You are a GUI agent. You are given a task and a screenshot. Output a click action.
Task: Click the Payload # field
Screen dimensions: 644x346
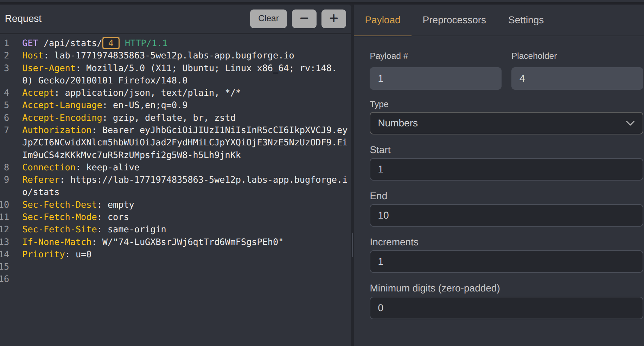tap(435, 78)
